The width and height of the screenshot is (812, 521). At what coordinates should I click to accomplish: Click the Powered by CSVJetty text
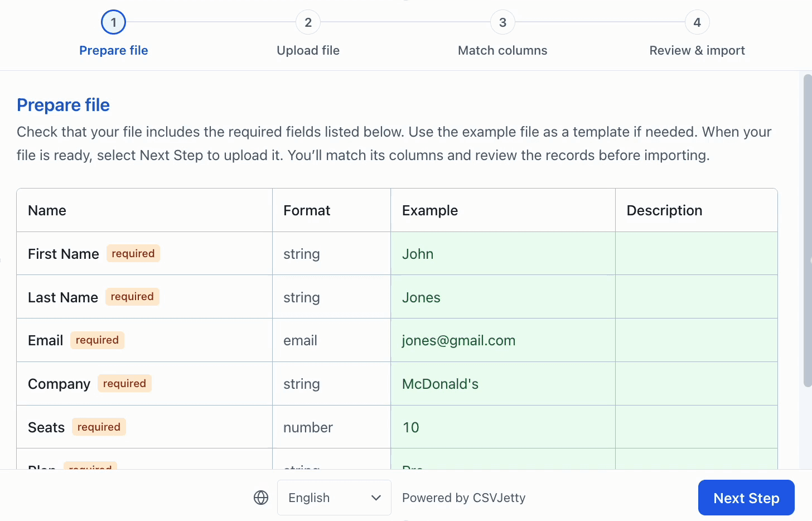pos(464,498)
